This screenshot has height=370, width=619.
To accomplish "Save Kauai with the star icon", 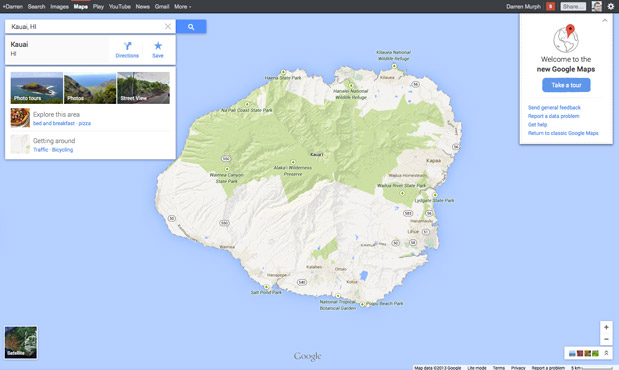I will (158, 50).
